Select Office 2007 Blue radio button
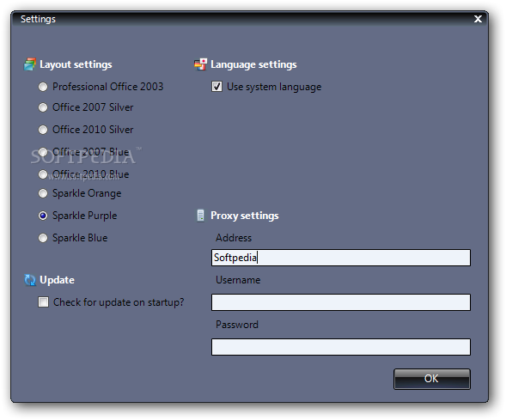This screenshot has height=420, width=506. pos(43,152)
